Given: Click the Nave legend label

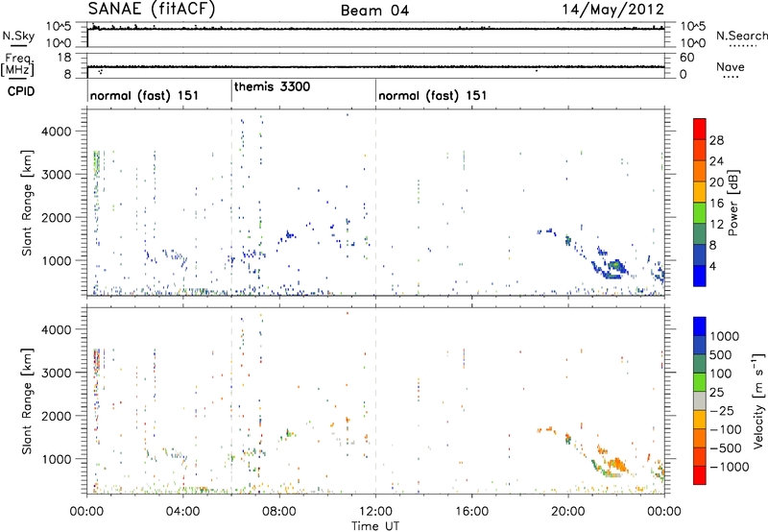Looking at the screenshot, I should pyautogui.click(x=731, y=67).
